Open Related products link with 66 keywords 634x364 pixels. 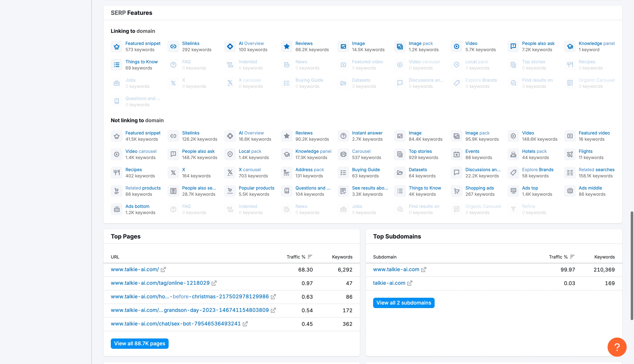(x=143, y=188)
